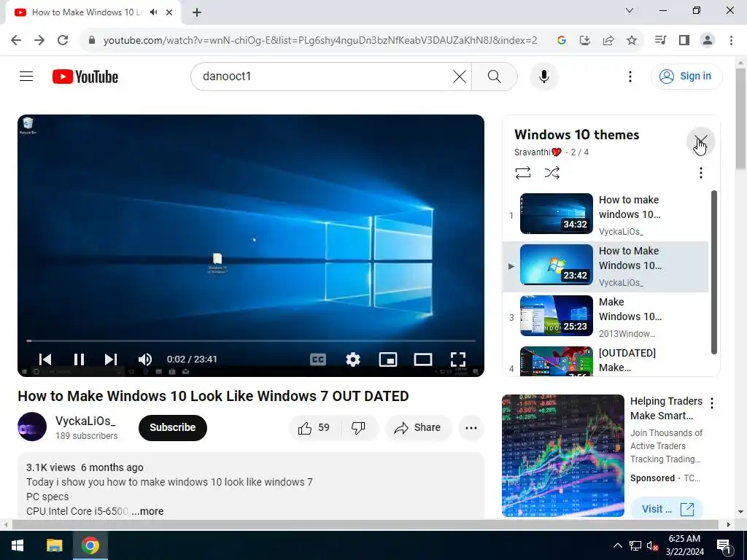This screenshot has height=560, width=747.
Task: Skip to next video
Action: pos(111,359)
